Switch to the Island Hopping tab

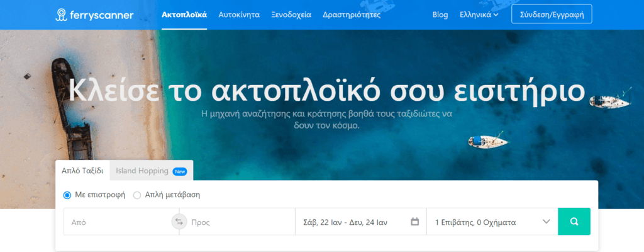(142, 171)
